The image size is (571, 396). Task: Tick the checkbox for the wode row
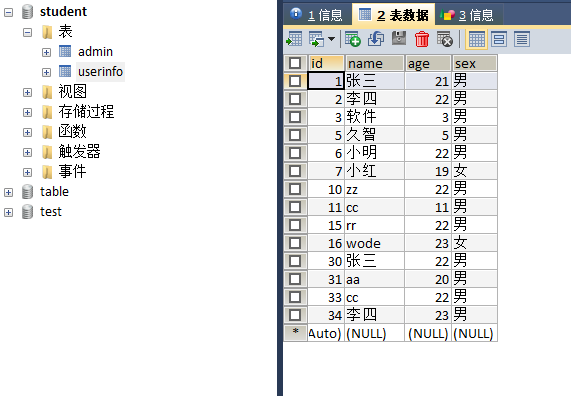click(295, 243)
